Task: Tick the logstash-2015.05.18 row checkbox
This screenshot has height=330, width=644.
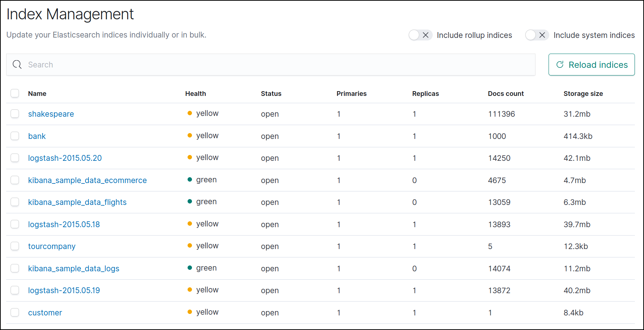Action: click(15, 224)
